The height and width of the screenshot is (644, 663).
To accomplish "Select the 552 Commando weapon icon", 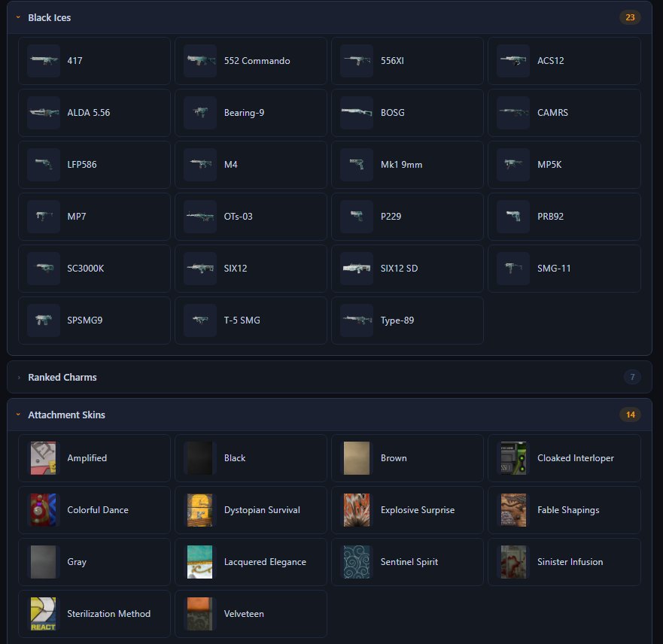I will [x=200, y=61].
